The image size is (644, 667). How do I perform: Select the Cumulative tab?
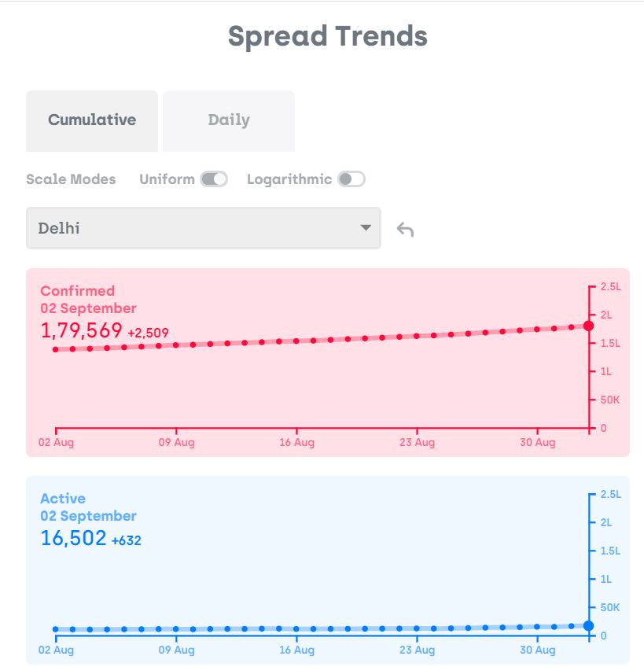coord(92,120)
